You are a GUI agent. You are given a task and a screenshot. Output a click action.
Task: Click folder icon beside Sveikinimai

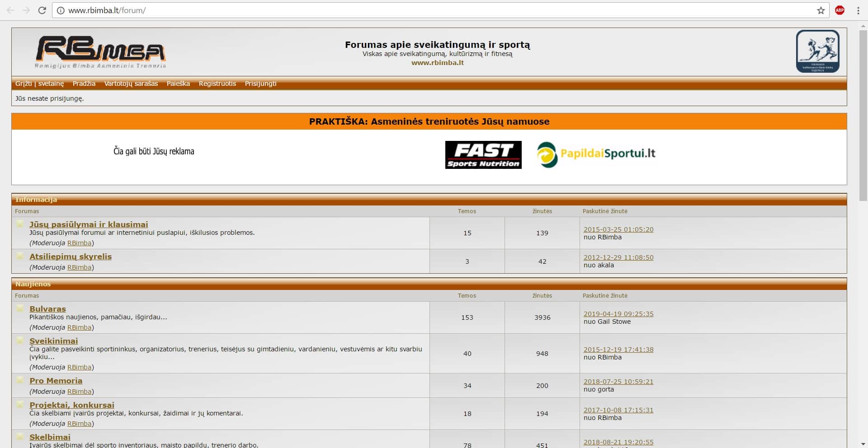(20, 340)
